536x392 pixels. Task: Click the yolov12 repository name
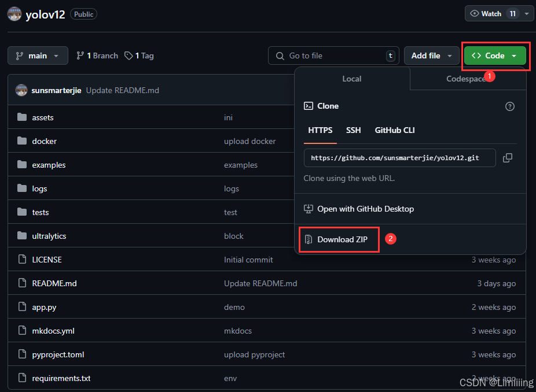click(45, 14)
